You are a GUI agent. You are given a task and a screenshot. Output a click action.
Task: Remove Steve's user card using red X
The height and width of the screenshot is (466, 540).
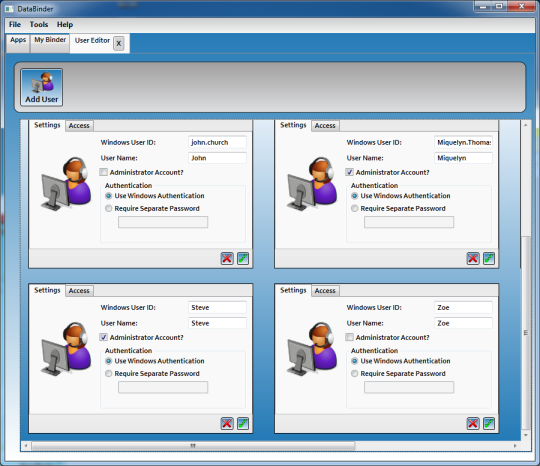tap(227, 424)
